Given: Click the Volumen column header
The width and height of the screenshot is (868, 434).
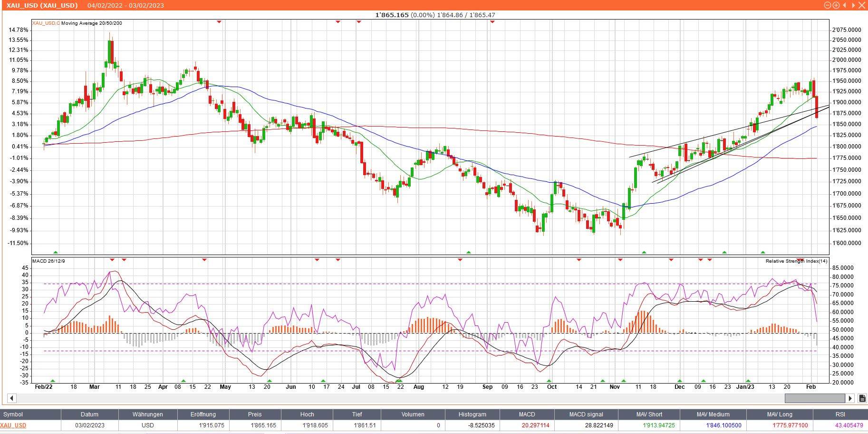Looking at the screenshot, I should click(413, 414).
